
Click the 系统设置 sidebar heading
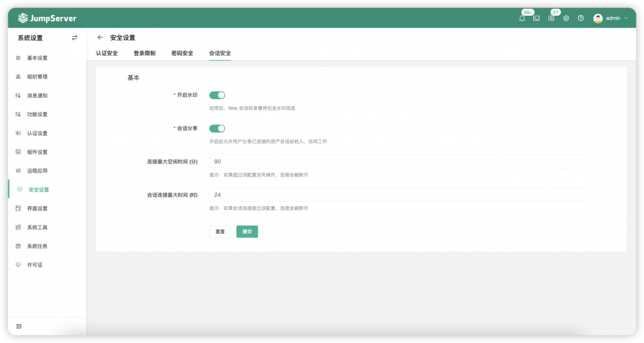pyautogui.click(x=30, y=38)
